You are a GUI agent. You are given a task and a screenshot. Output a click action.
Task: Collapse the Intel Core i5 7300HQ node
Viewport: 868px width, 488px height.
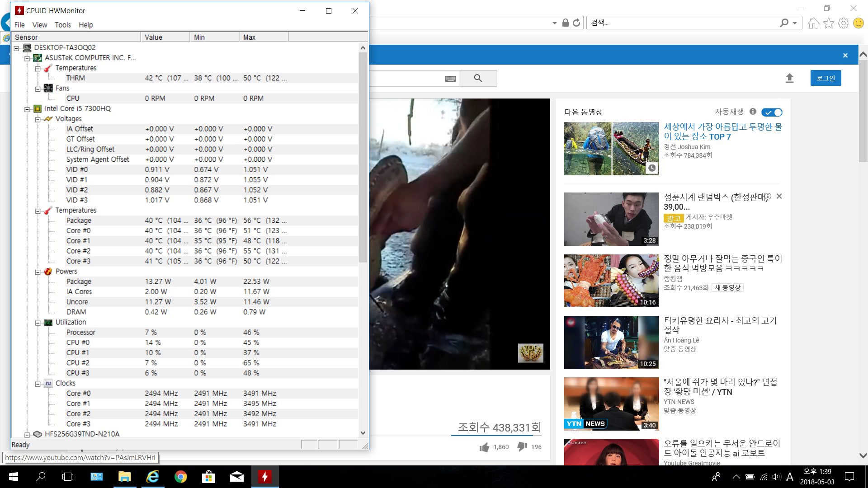[27, 109]
